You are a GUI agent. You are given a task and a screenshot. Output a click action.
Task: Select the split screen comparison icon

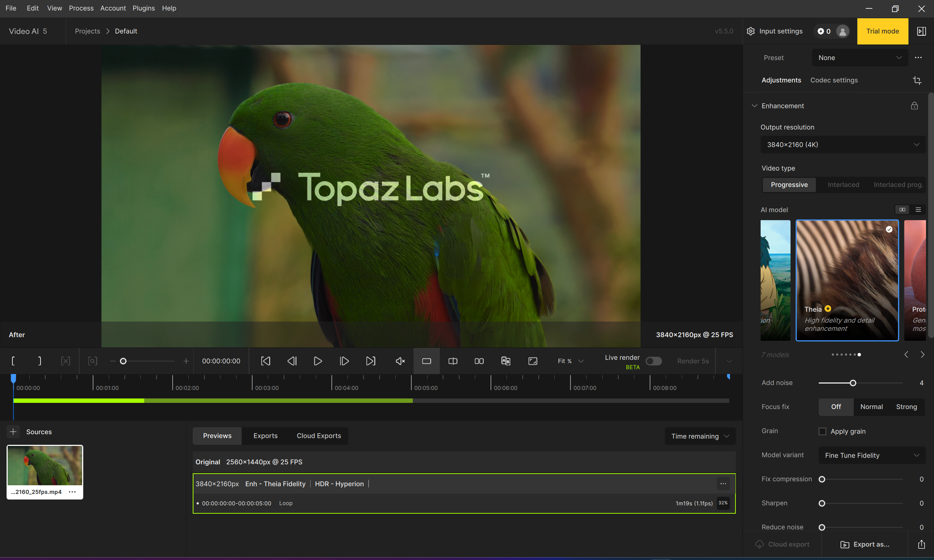(x=453, y=361)
